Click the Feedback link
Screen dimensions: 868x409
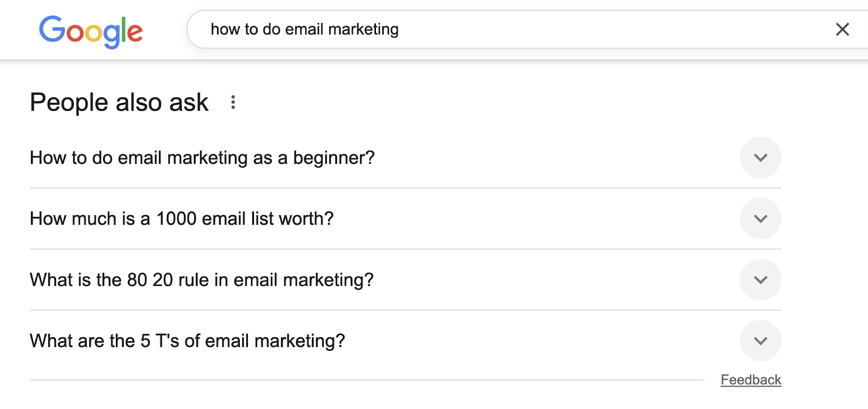tap(751, 380)
